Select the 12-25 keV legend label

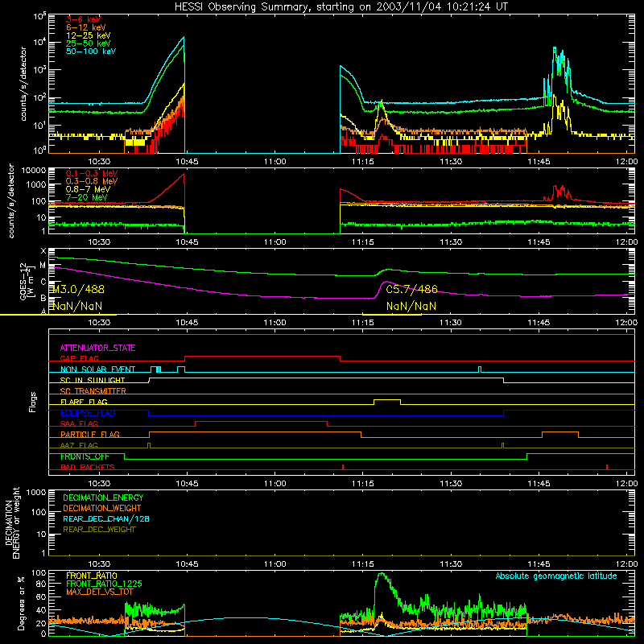88,35
